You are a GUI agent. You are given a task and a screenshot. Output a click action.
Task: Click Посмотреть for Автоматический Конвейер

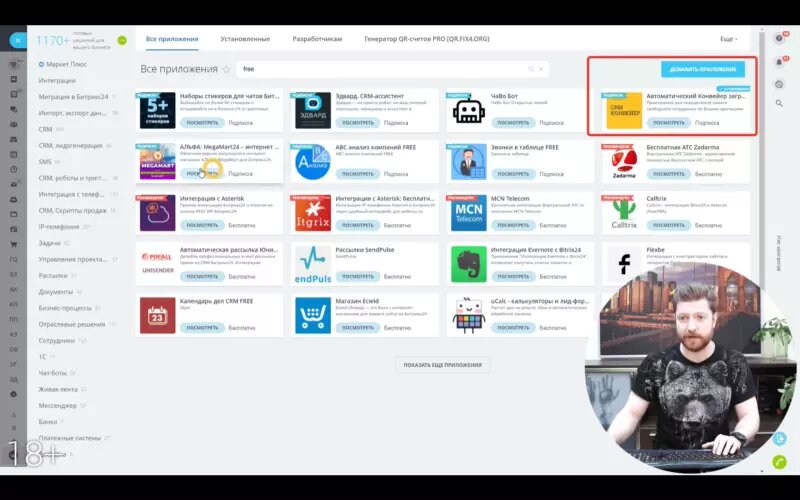coord(669,123)
